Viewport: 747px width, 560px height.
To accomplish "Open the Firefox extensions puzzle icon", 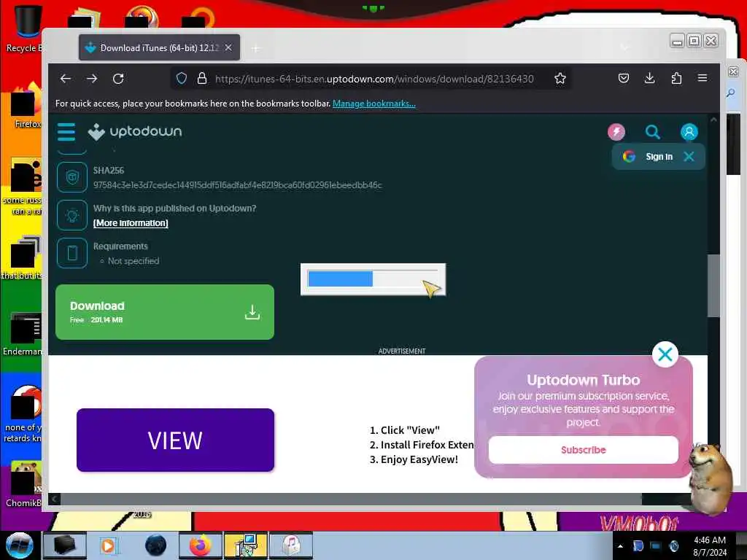I will click(676, 78).
